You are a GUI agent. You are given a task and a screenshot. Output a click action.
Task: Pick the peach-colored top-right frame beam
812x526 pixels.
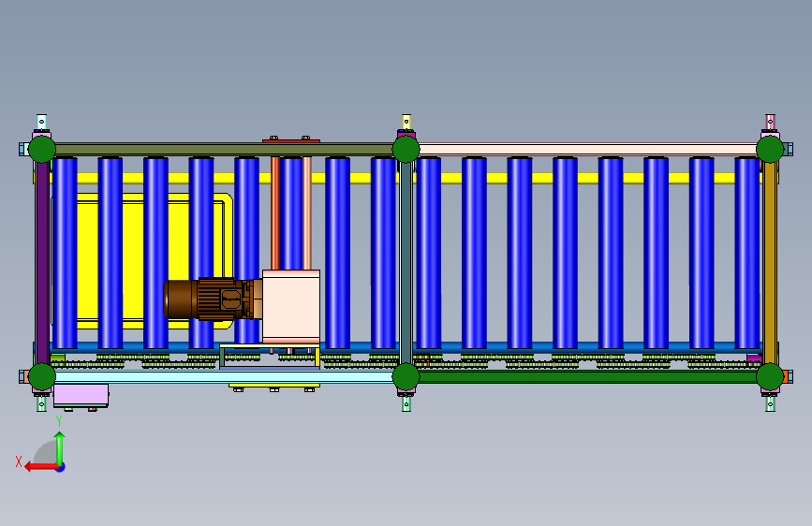point(588,150)
